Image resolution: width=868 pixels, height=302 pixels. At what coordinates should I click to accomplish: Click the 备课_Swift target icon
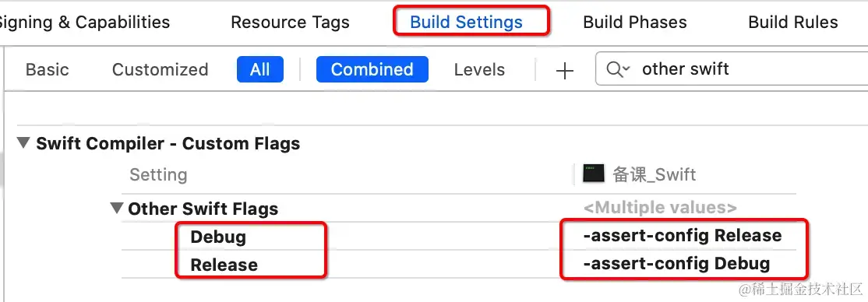click(x=594, y=174)
